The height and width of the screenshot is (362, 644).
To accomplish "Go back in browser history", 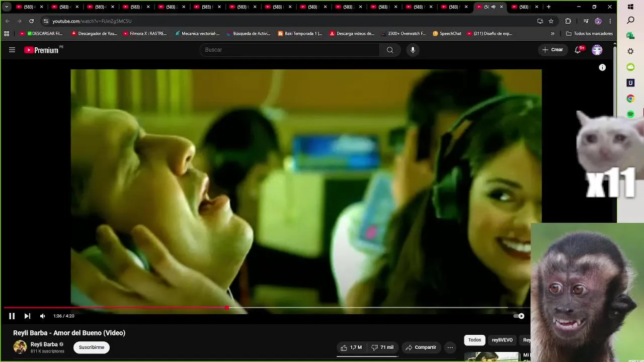I will (x=7, y=21).
